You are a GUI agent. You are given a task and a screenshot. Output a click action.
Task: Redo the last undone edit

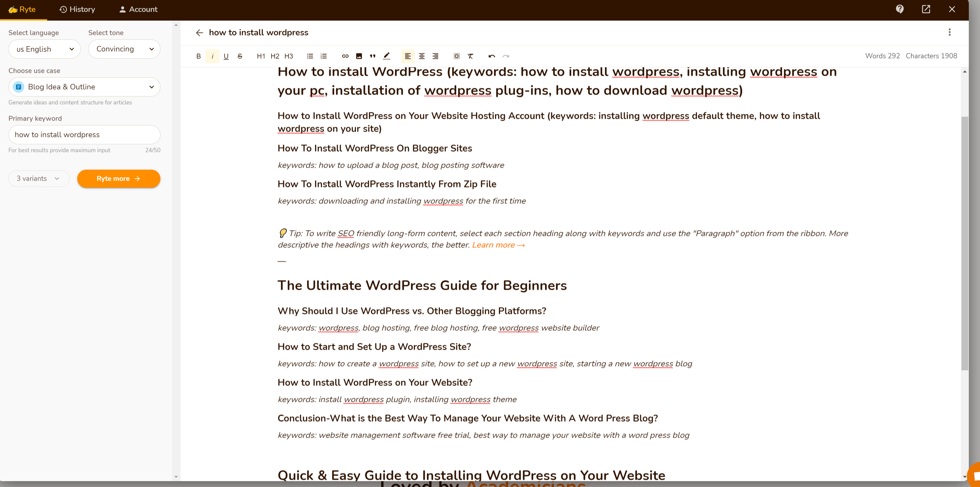[x=506, y=56]
